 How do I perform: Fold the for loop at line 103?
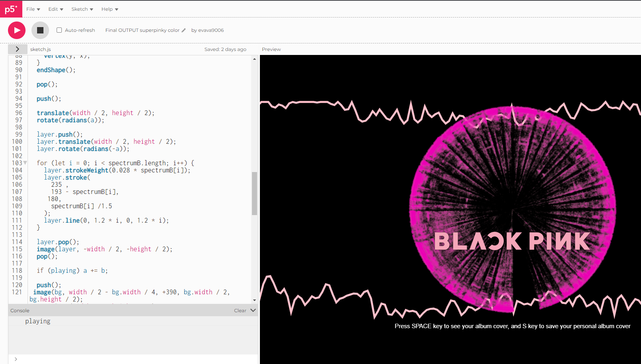pos(25,163)
